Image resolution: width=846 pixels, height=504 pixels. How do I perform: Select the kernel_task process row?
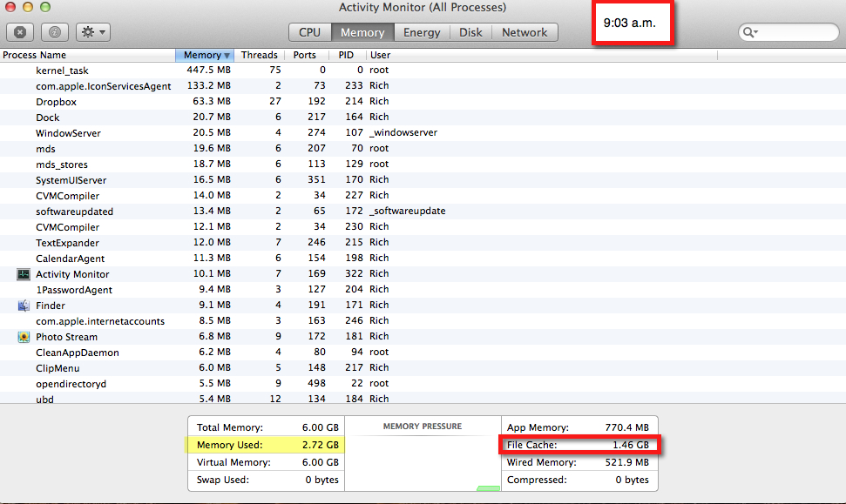tap(423, 71)
